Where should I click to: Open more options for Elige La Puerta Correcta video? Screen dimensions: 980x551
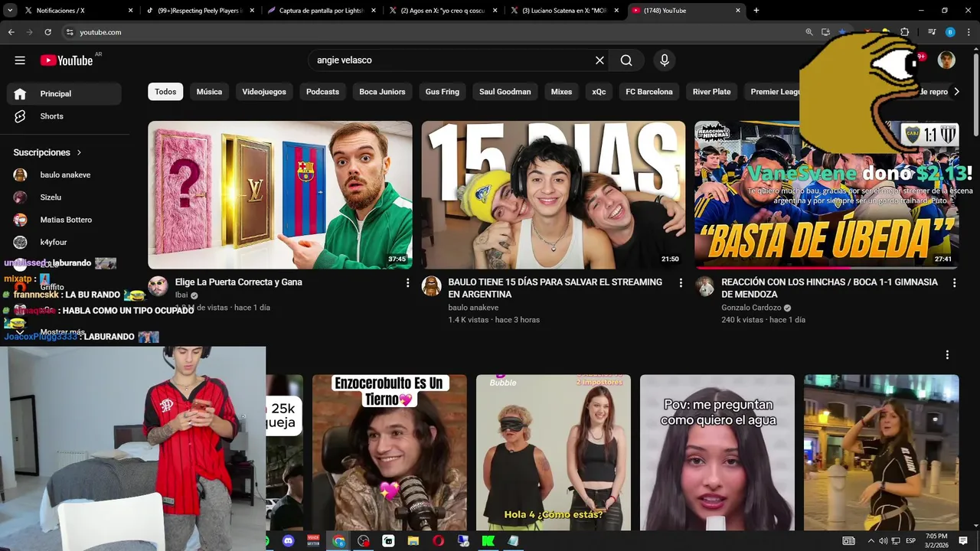[407, 282]
